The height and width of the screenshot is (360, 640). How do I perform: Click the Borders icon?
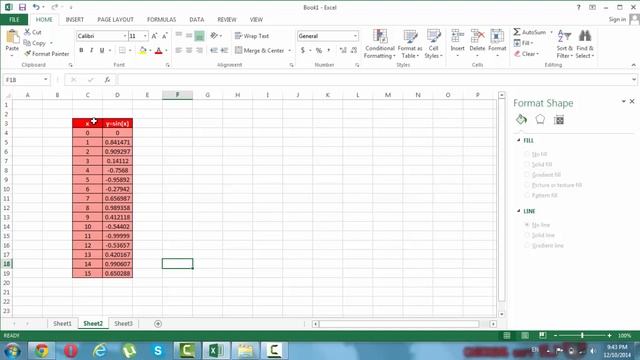[x=122, y=50]
